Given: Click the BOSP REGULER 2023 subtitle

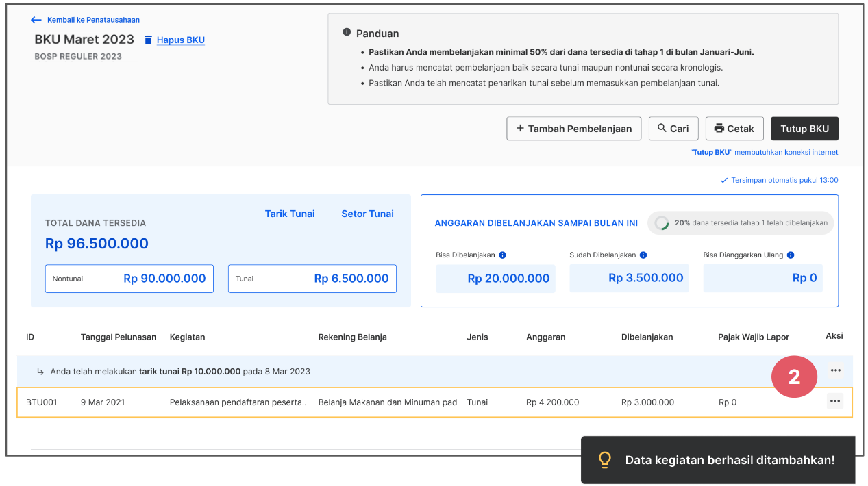Looking at the screenshot, I should 78,56.
